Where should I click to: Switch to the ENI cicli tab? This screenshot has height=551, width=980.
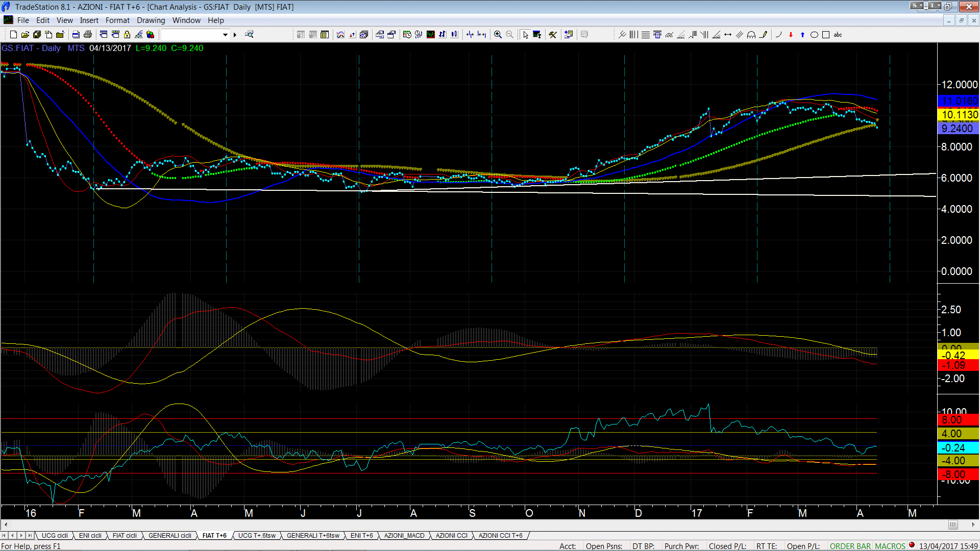point(90,536)
